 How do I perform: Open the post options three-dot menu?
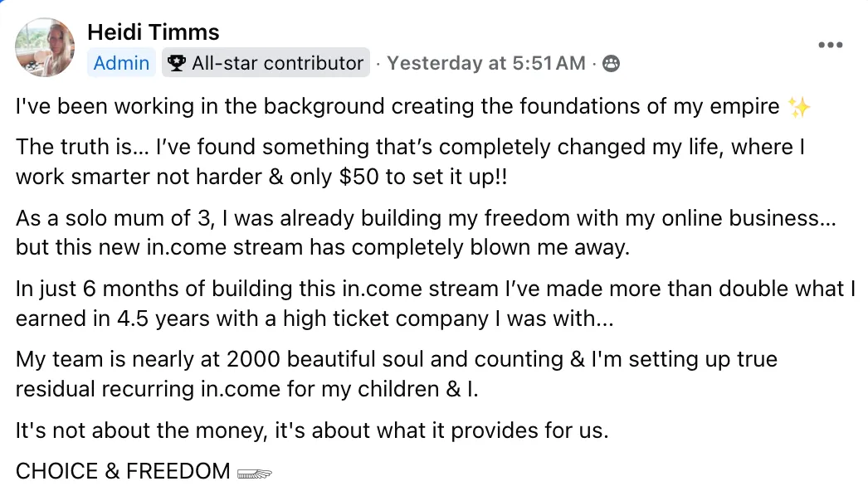pyautogui.click(x=831, y=45)
